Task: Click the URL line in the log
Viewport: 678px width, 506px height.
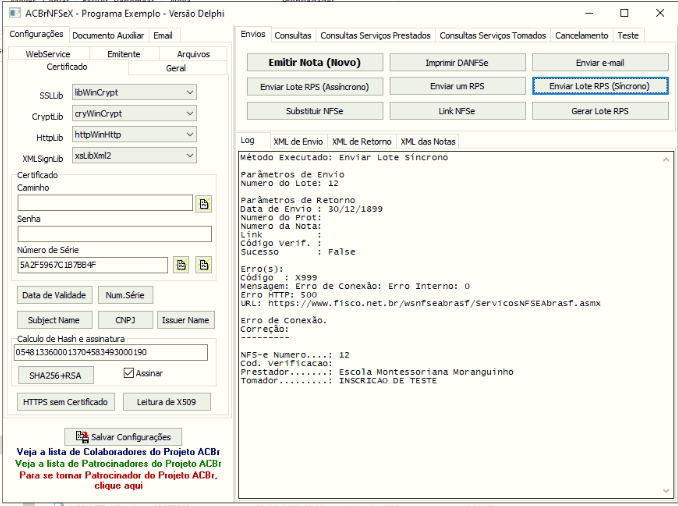Action: (420, 303)
